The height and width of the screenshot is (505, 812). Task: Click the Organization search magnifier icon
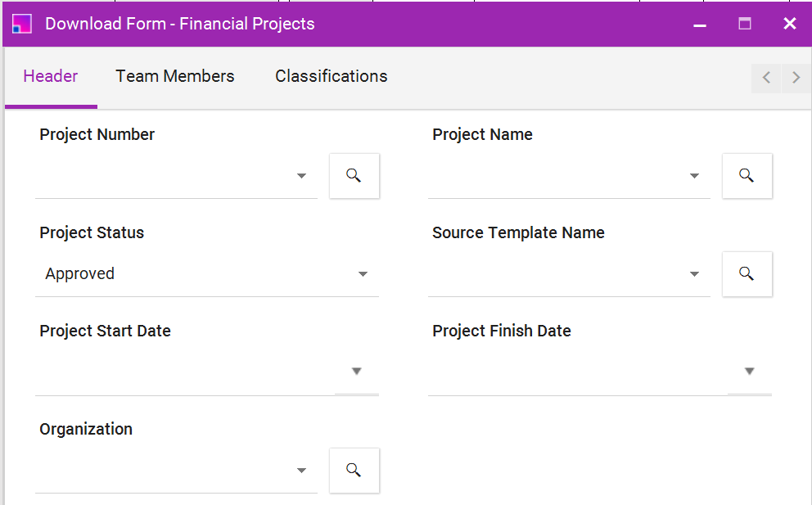click(x=354, y=471)
